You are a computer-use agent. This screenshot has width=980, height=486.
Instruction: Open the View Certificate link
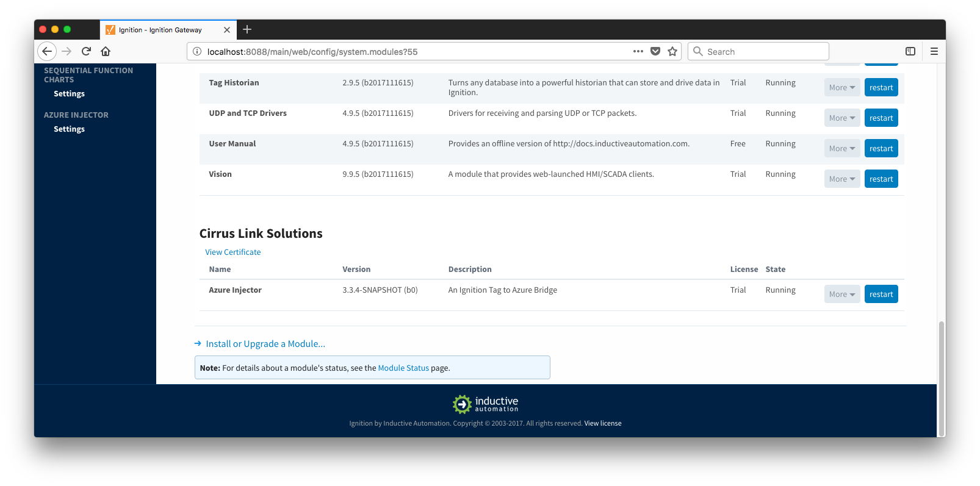tap(232, 252)
